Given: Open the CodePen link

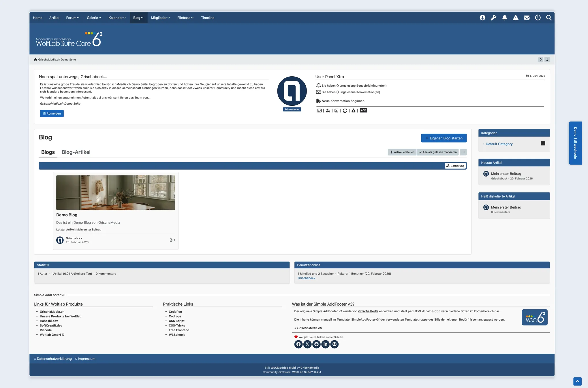Looking at the screenshot, I should coord(175,312).
